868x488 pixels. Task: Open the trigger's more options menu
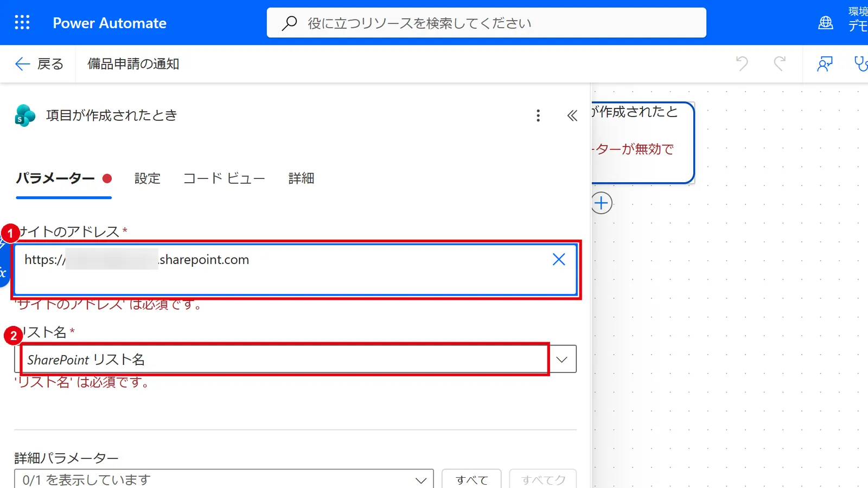538,115
